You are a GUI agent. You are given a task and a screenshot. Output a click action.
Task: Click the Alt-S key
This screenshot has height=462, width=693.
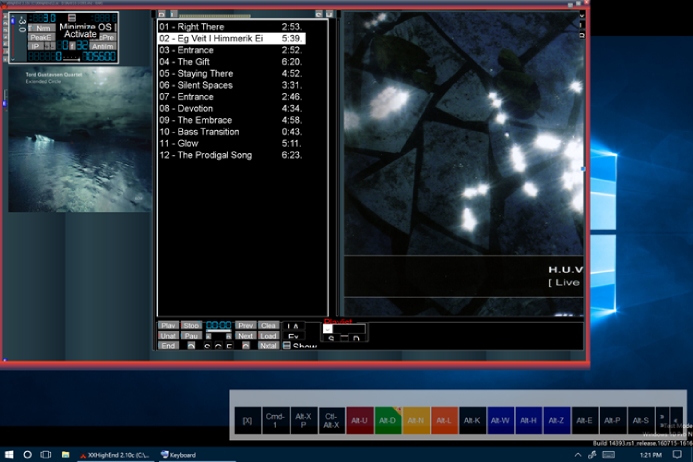(640, 420)
